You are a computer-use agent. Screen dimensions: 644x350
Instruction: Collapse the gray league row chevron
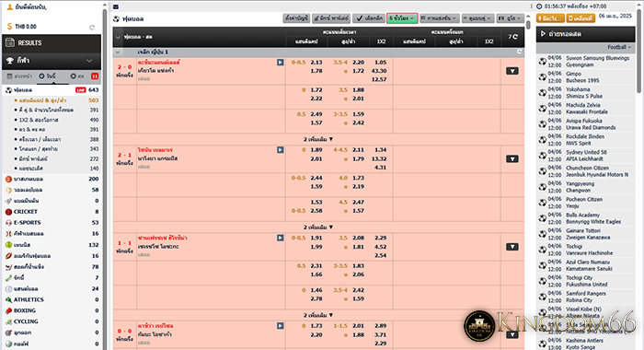click(x=118, y=52)
